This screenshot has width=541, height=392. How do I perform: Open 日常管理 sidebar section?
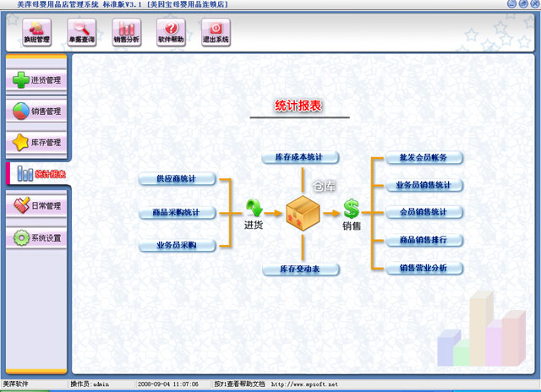(36, 205)
